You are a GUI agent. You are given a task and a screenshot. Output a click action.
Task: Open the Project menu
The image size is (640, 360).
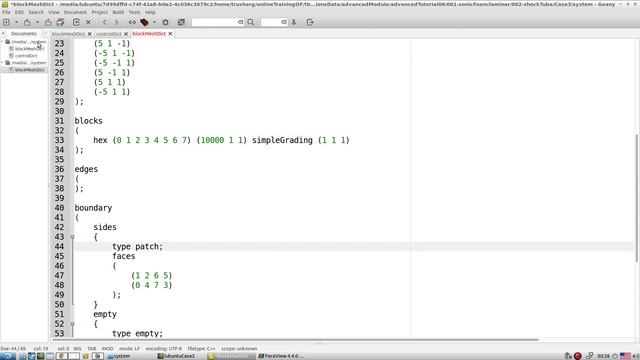coord(100,12)
